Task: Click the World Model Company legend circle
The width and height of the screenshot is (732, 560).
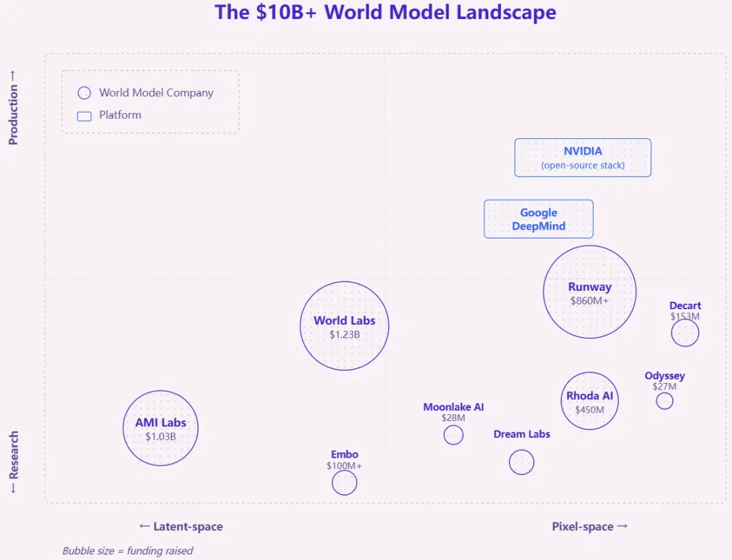Action: [x=84, y=93]
